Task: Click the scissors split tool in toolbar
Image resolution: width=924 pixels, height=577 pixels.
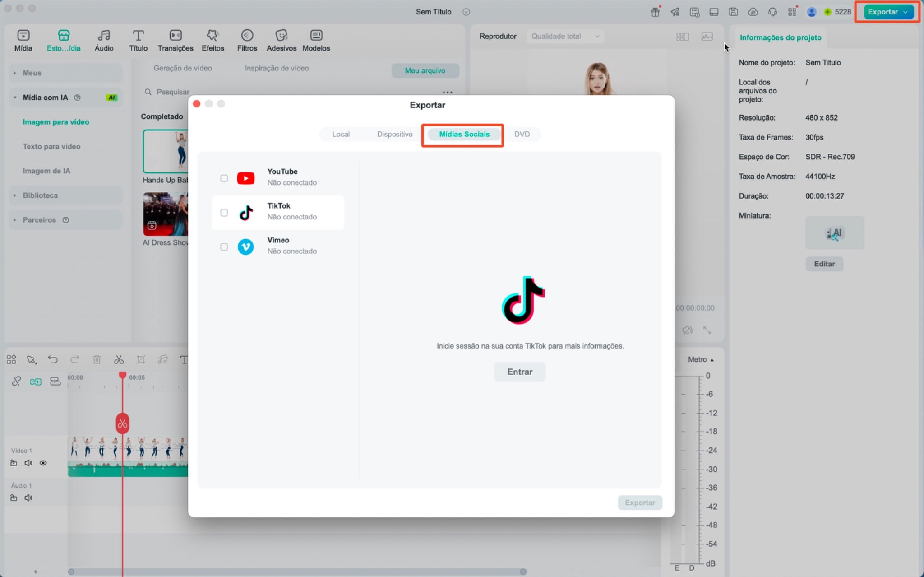Action: 119,359
